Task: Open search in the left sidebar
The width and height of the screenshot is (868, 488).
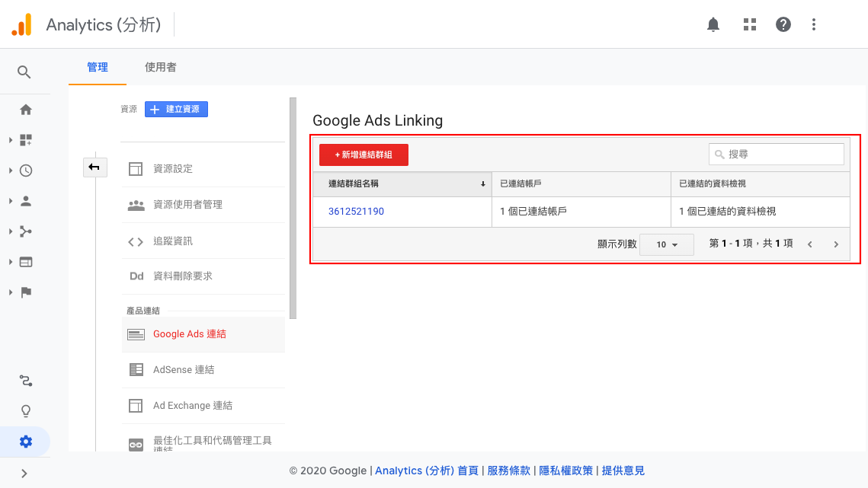Action: click(24, 72)
